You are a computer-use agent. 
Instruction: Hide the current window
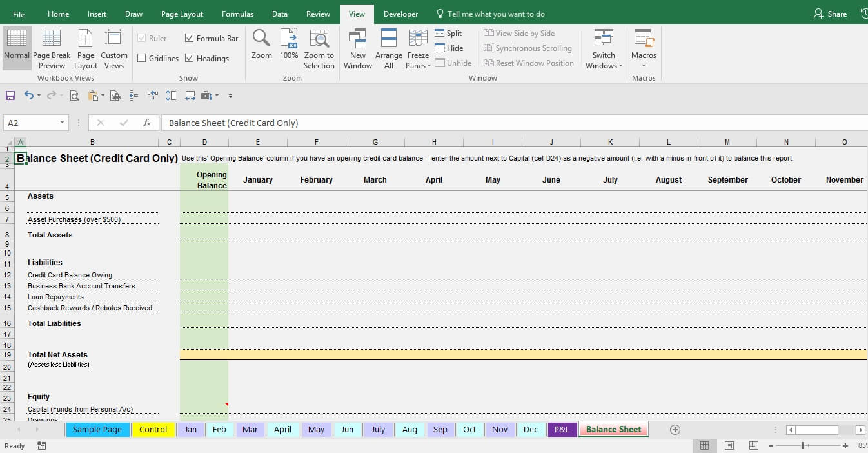pyautogui.click(x=449, y=48)
